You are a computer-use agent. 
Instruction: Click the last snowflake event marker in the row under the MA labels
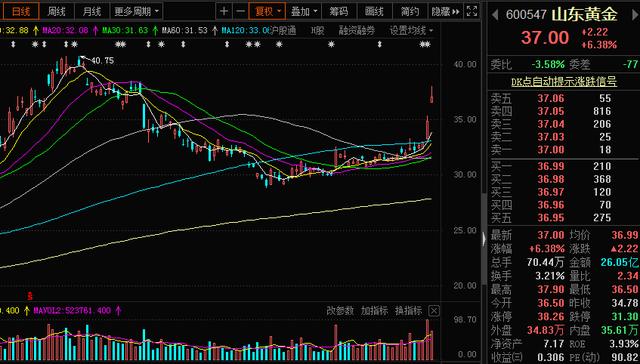(x=428, y=44)
